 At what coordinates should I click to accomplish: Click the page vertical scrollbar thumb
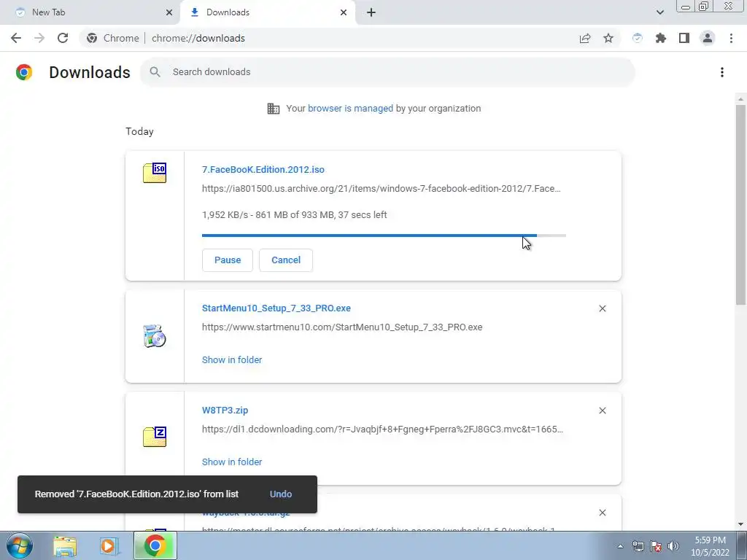(x=740, y=205)
